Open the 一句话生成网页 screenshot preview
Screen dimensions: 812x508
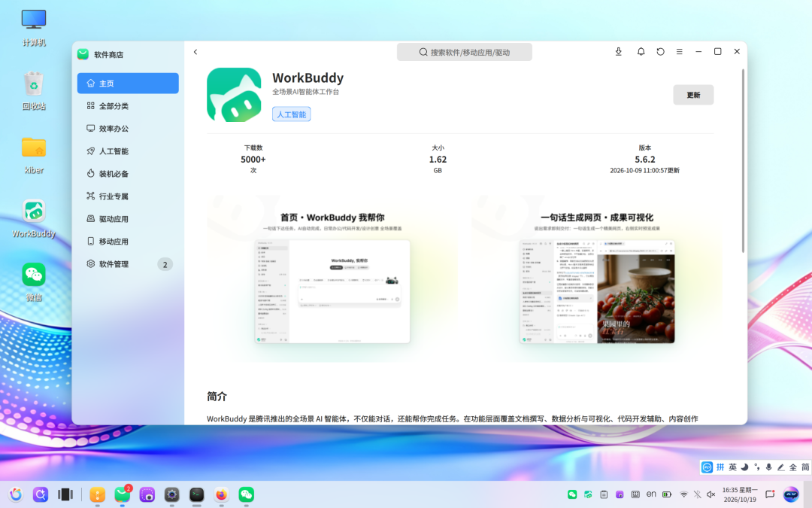pyautogui.click(x=596, y=279)
